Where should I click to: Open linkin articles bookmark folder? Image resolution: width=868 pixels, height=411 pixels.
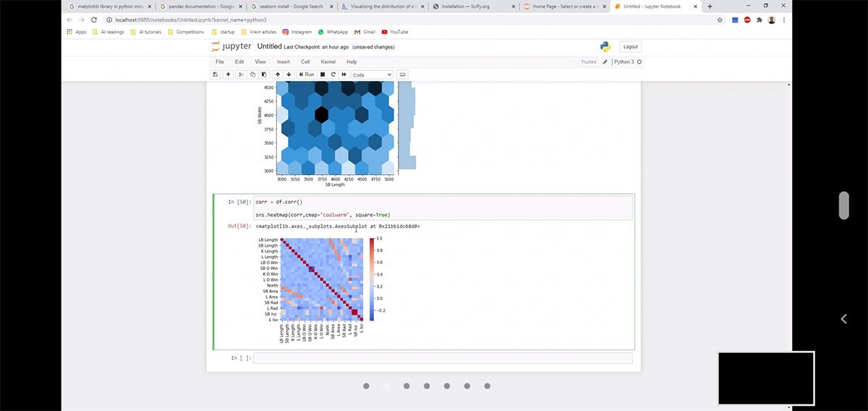pos(258,32)
